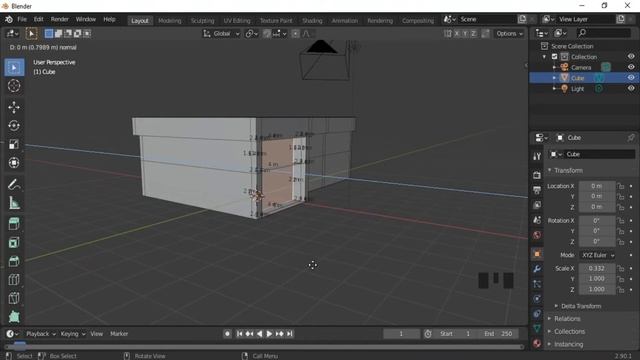Hide the Light object
Image resolution: width=640 pixels, height=360 pixels.
(631, 88)
